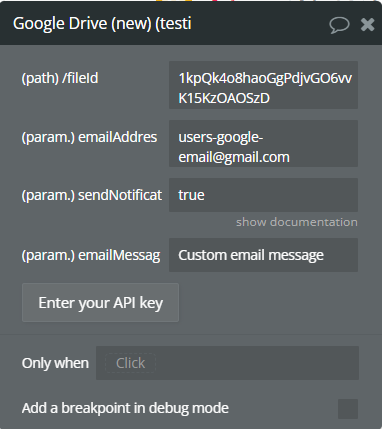Click the Enter your API key button
This screenshot has height=429, width=382.
[100, 303]
